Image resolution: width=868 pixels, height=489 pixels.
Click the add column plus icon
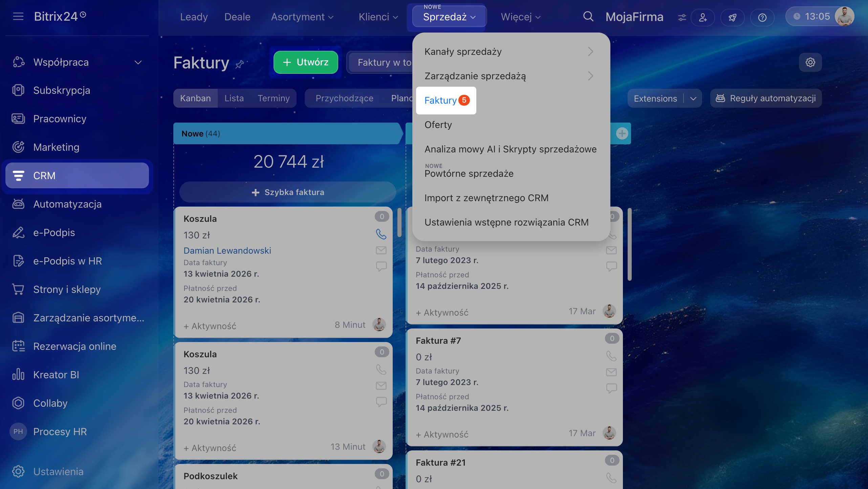click(622, 133)
